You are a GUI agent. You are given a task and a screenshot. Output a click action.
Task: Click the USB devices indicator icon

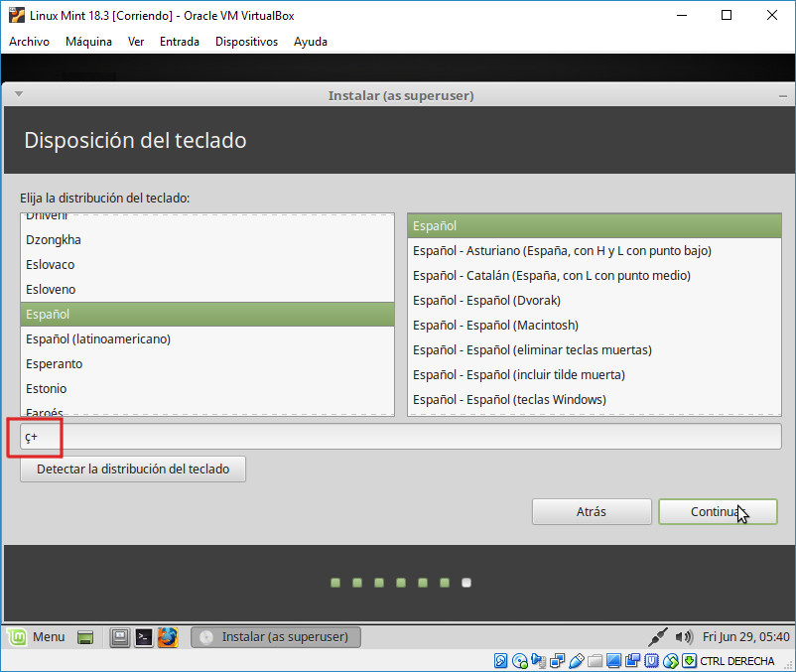tap(577, 660)
